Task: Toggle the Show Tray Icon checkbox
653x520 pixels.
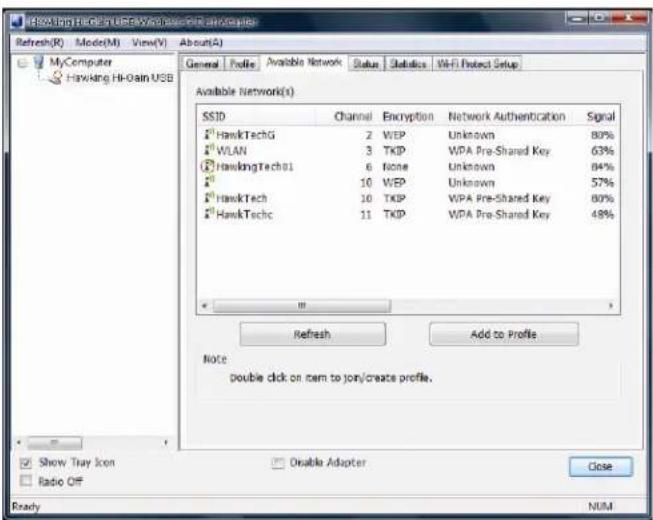Action: tap(26, 463)
